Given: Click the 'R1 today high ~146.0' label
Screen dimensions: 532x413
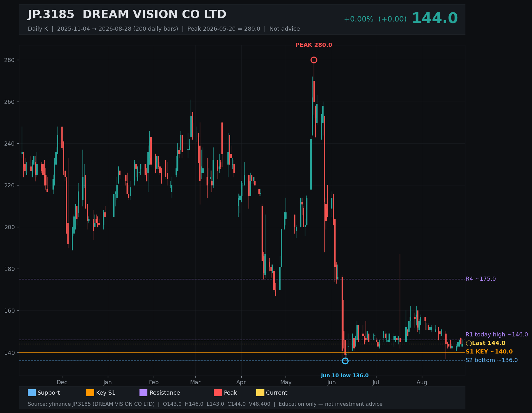Looking at the screenshot, I should (497, 335).
